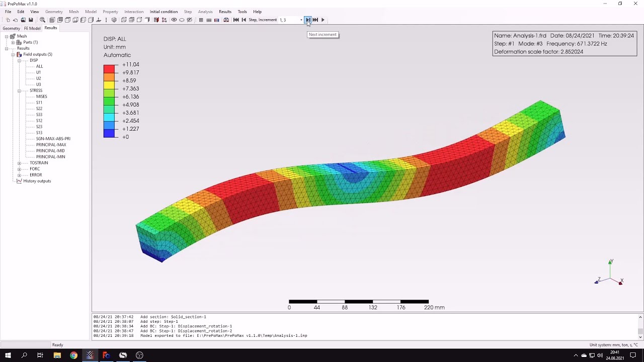Select the History outputs item
The width and height of the screenshot is (644, 362).
(x=37, y=181)
